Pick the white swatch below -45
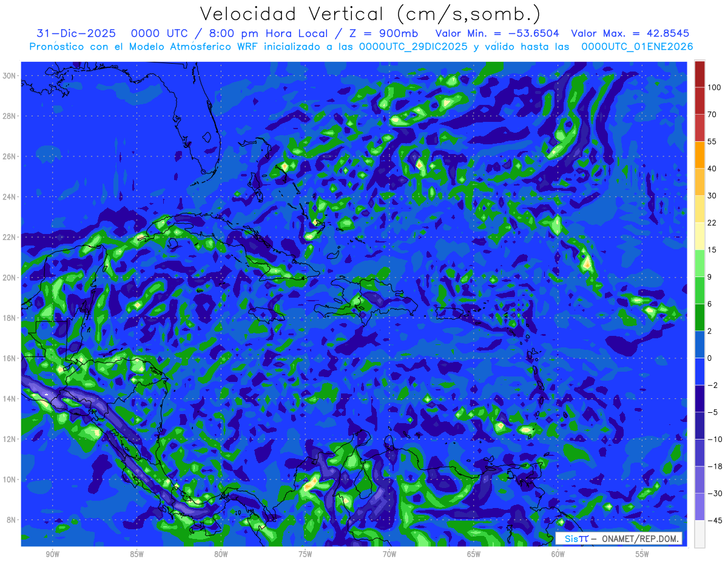The width and height of the screenshot is (728, 562). click(x=699, y=534)
